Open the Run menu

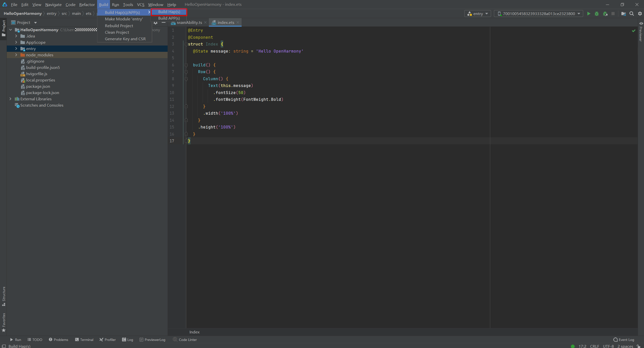115,5
